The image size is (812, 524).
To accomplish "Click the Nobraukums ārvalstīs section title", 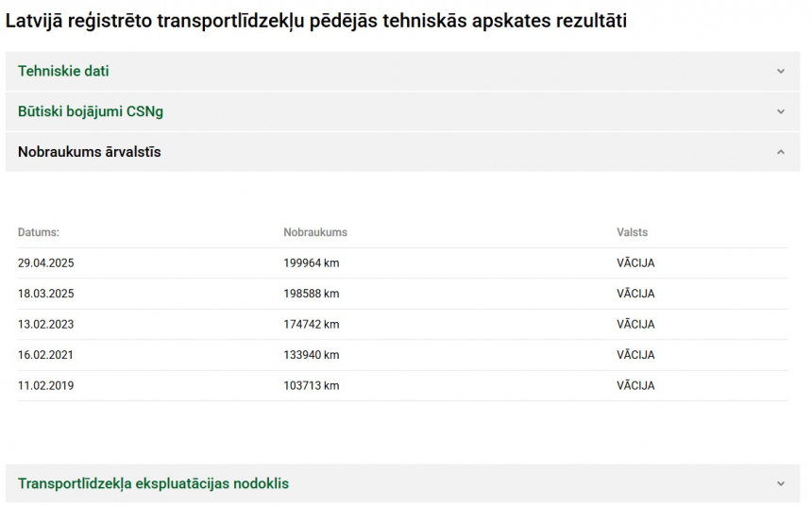I will coord(90,152).
